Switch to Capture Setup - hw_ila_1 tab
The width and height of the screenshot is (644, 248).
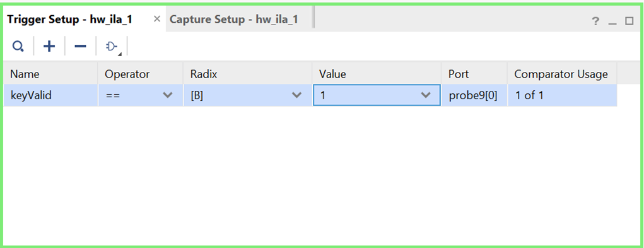[234, 20]
